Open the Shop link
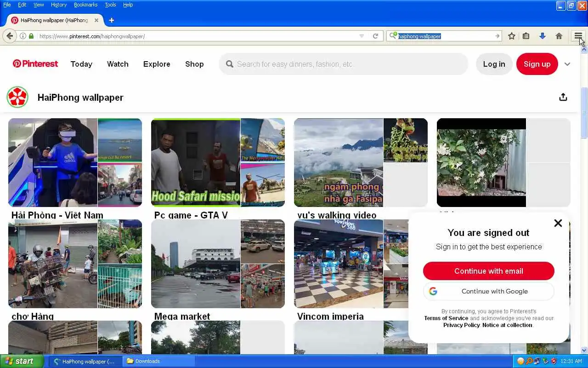This screenshot has width=588, height=368. (x=194, y=64)
